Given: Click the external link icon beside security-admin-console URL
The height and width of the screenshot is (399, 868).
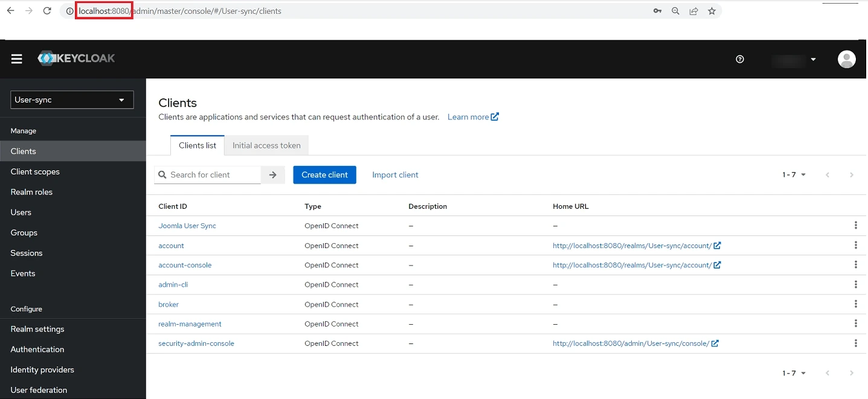Looking at the screenshot, I should click(715, 343).
